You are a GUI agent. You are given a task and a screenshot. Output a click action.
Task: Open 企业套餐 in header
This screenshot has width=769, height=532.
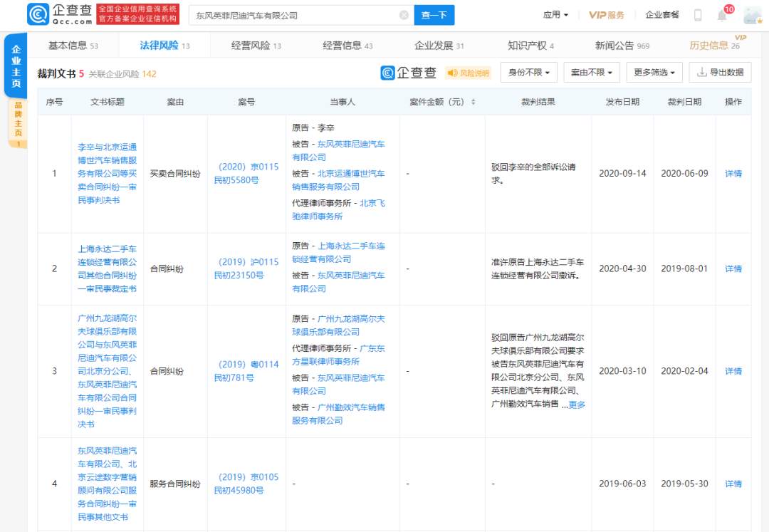pos(662,15)
